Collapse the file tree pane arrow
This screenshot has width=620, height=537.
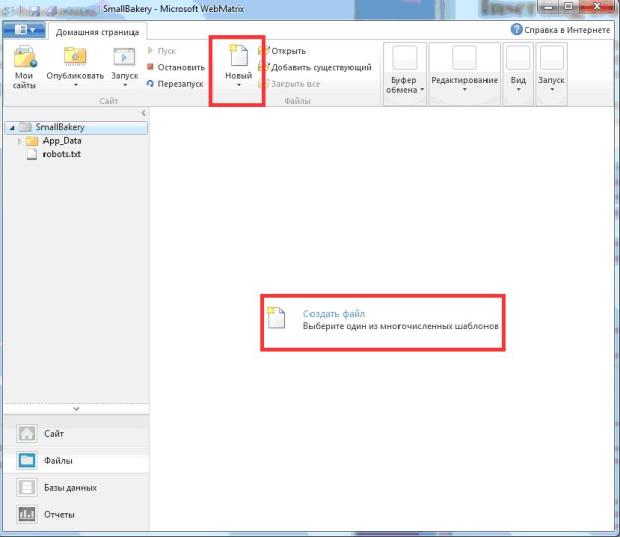(x=144, y=113)
